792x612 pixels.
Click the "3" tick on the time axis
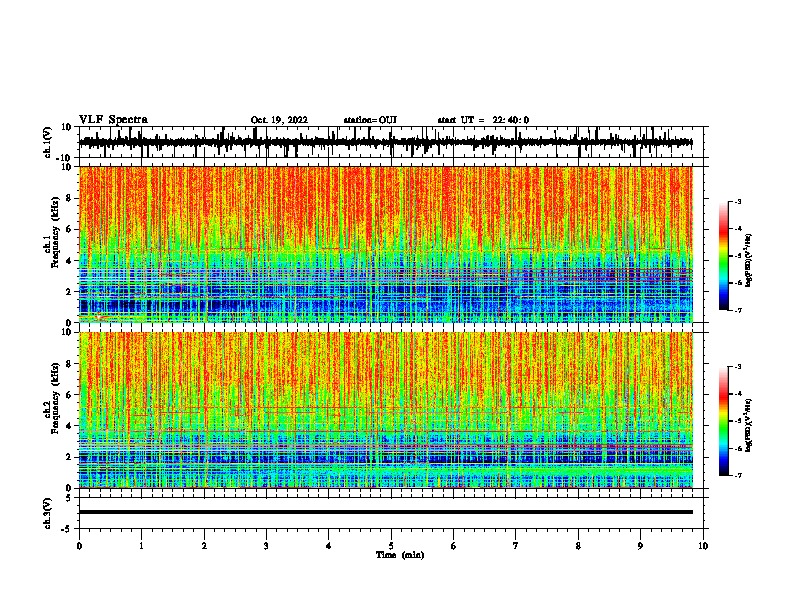pyautogui.click(x=266, y=546)
